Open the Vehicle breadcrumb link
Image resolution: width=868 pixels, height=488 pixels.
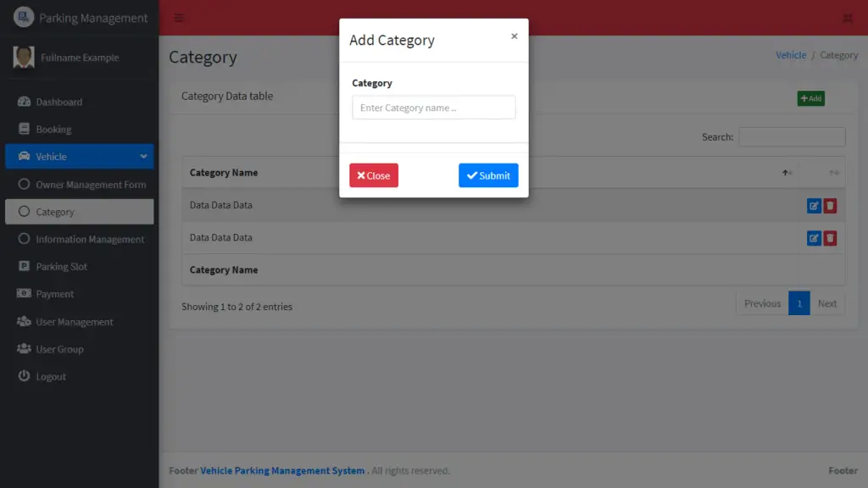(x=791, y=54)
